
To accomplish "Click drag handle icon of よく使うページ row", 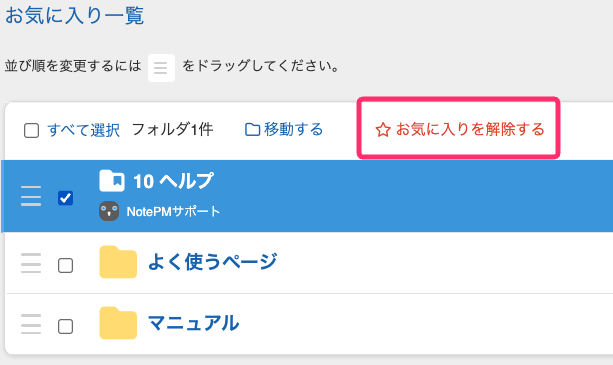I will (x=31, y=263).
